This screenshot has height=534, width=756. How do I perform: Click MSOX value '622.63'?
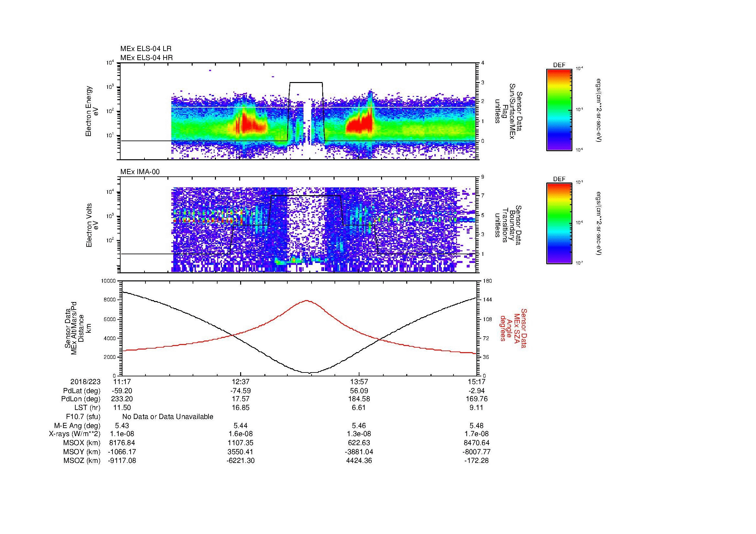(359, 443)
